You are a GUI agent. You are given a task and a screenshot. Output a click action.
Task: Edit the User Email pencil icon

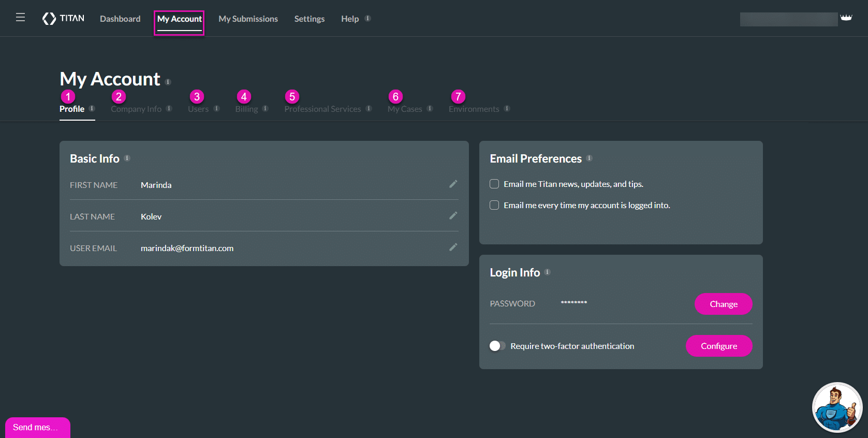453,247
